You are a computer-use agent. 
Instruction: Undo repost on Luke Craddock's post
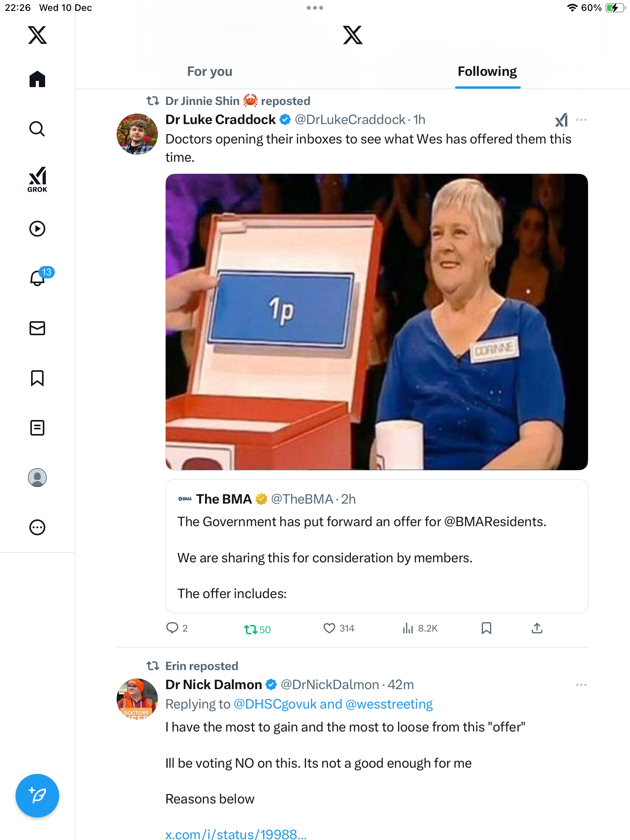click(x=251, y=629)
